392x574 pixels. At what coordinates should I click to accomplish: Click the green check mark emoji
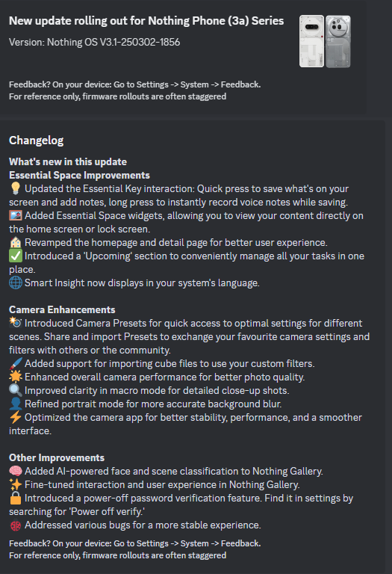coord(16,256)
